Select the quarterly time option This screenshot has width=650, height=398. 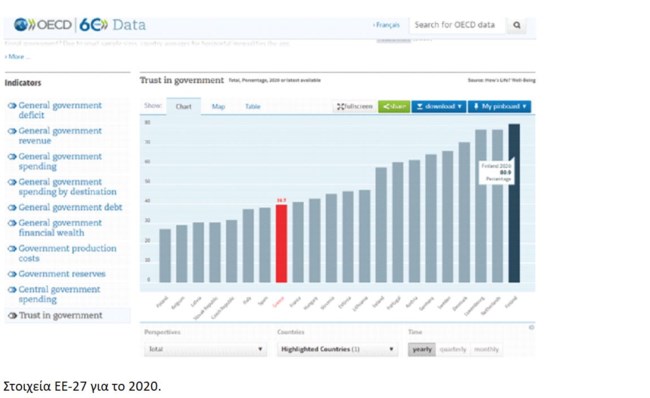point(453,349)
